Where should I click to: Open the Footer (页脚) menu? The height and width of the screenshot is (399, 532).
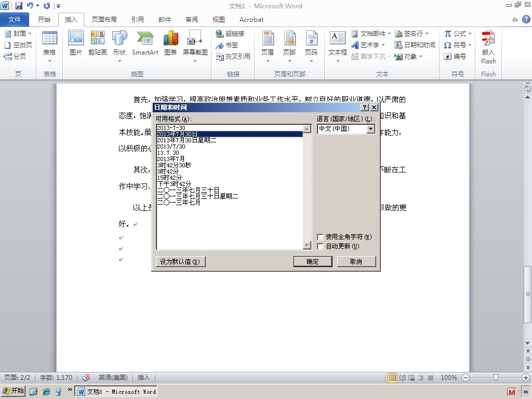click(289, 47)
